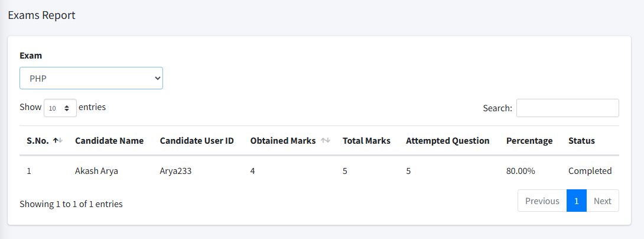Select the Akash Arya candidate name cell
The width and height of the screenshot is (644, 239).
(97, 171)
